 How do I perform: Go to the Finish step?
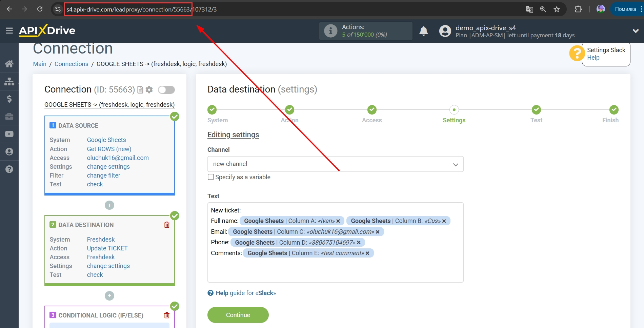614,110
